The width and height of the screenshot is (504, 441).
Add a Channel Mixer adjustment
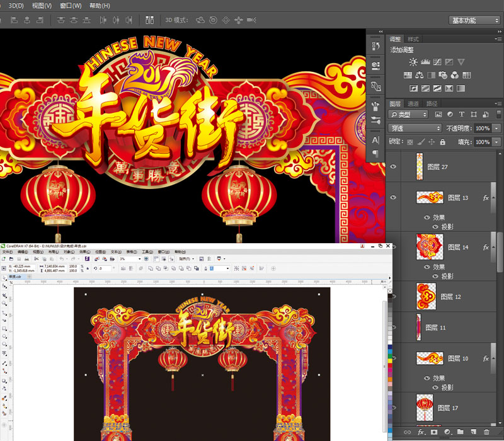click(x=454, y=75)
